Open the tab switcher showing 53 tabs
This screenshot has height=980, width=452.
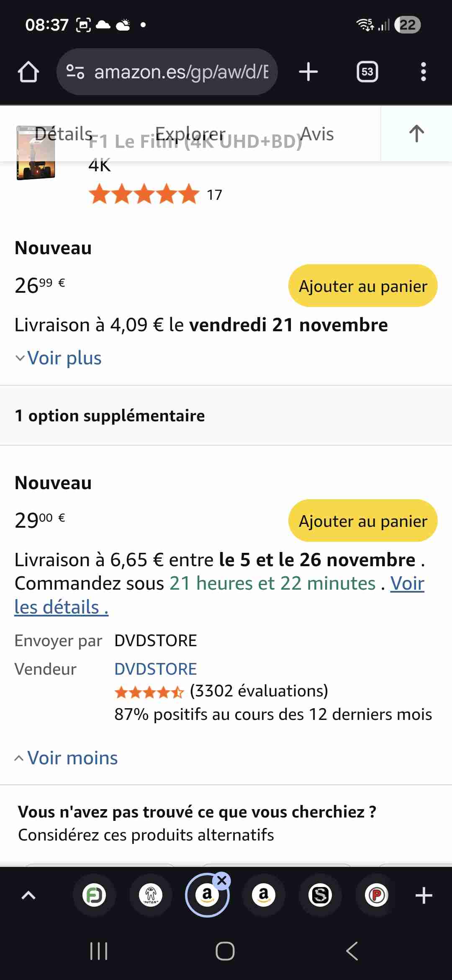pos(367,72)
